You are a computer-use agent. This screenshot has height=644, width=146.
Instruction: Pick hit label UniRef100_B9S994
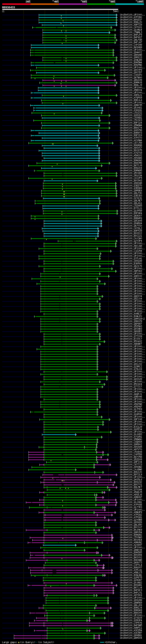[x=131, y=555]
